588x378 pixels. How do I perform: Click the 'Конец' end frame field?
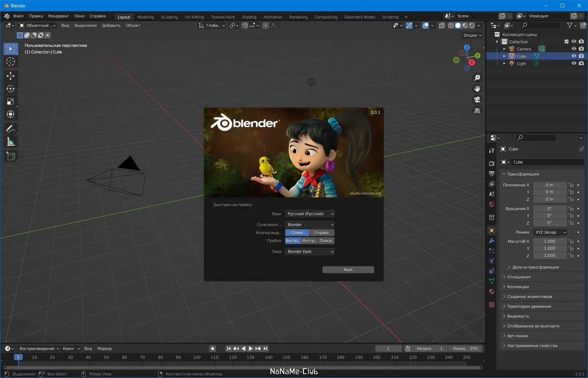(465, 349)
